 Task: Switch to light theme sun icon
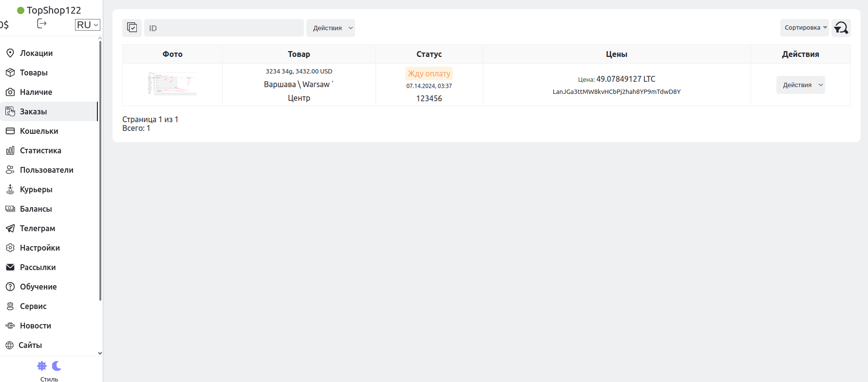click(42, 365)
